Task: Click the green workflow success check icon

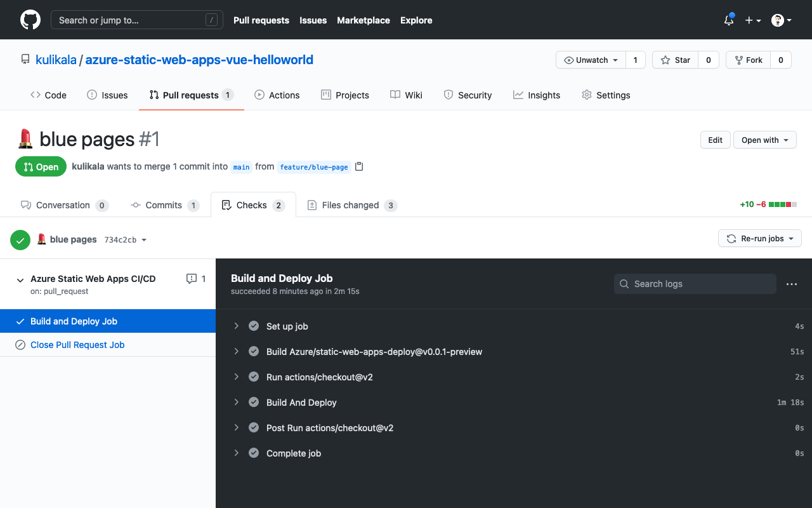Action: click(20, 239)
